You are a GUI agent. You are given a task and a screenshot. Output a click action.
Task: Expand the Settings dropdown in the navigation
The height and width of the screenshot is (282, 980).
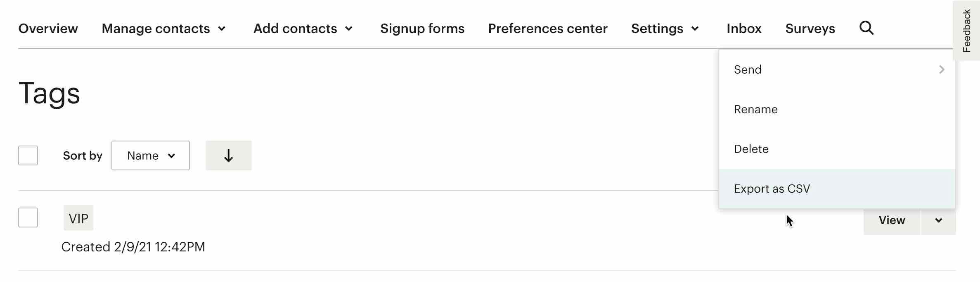point(665,29)
